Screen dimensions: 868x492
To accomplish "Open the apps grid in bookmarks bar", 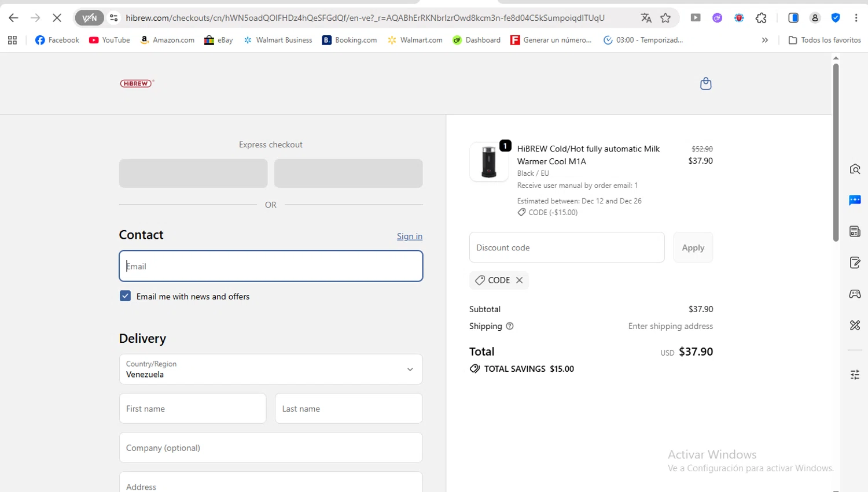I will [x=12, y=40].
